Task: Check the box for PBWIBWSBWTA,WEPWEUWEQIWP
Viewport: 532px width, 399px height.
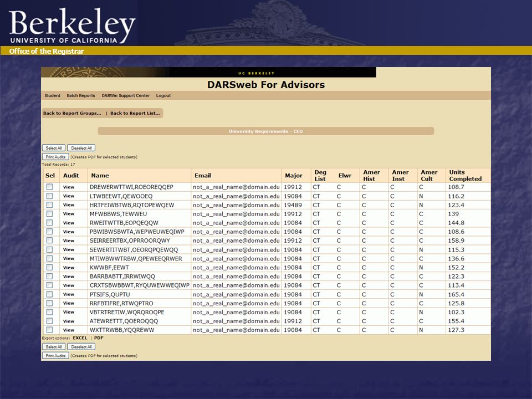Action: click(x=49, y=232)
